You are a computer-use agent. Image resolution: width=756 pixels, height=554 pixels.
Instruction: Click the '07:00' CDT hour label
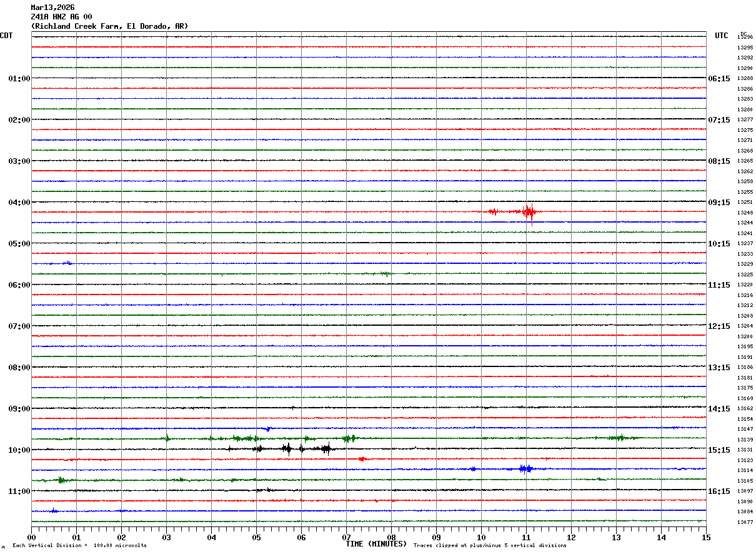[x=19, y=326]
